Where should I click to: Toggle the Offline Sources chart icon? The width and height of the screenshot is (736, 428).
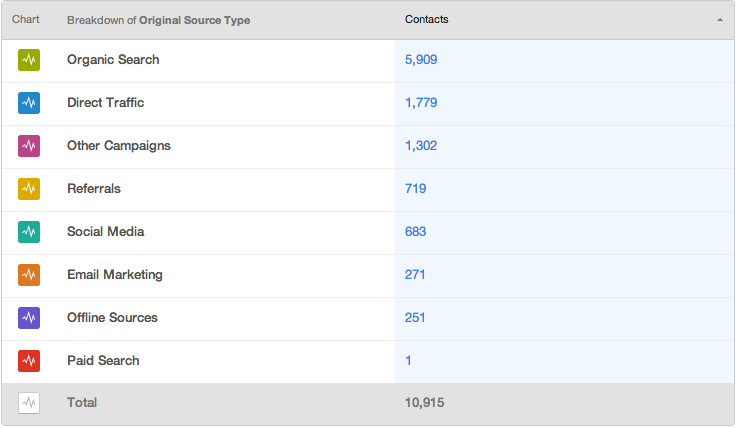point(29,318)
